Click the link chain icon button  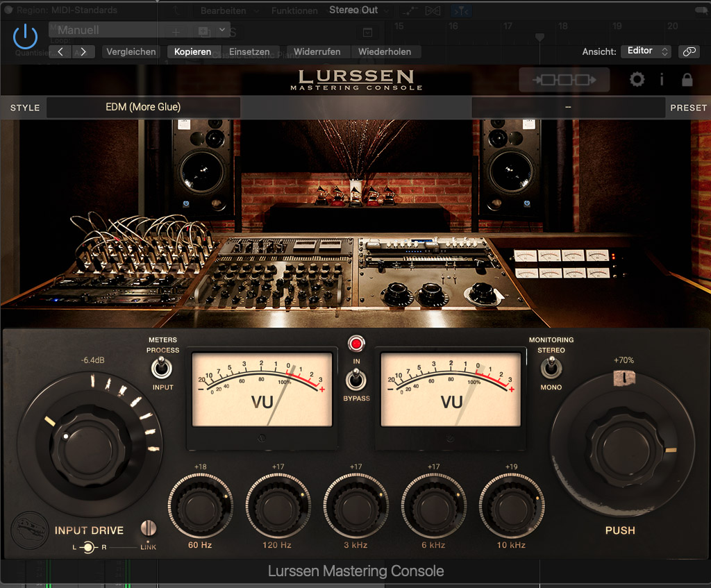[689, 51]
